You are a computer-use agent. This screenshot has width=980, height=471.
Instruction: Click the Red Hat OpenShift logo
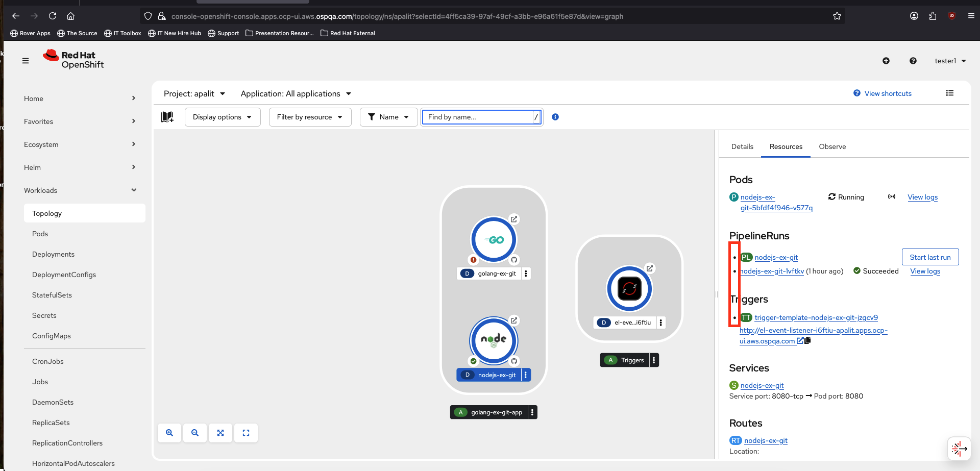point(73,60)
